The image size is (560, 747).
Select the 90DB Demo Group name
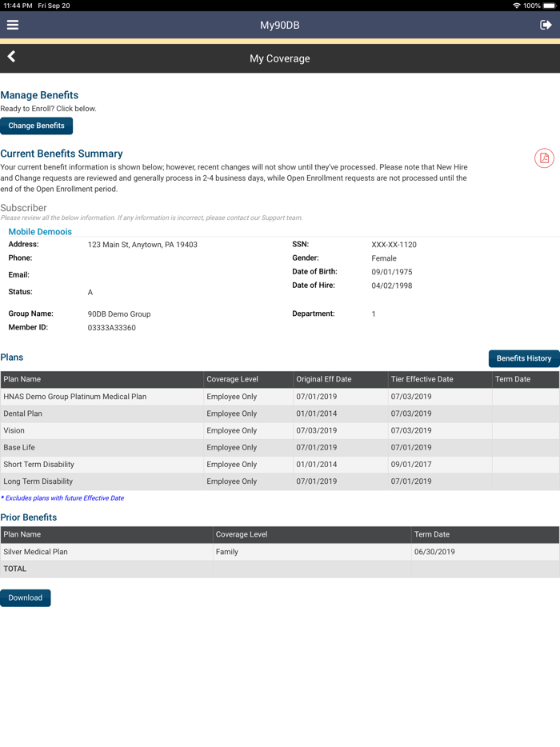pyautogui.click(x=119, y=314)
